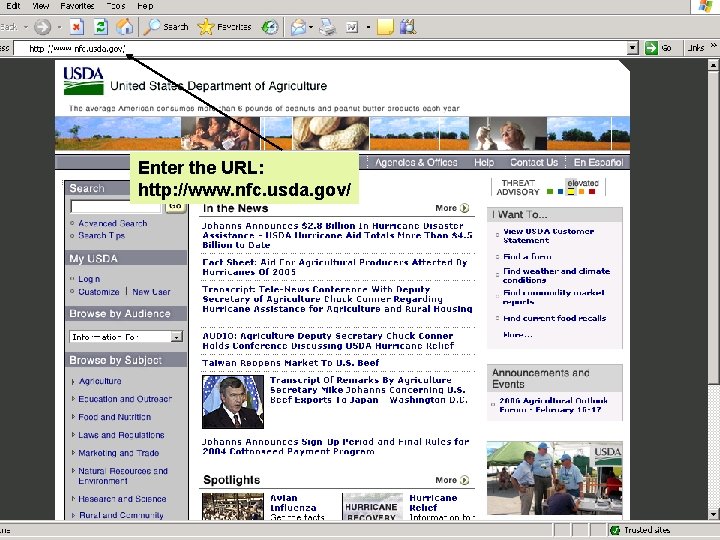Click the Forward arrow button

tap(42, 27)
